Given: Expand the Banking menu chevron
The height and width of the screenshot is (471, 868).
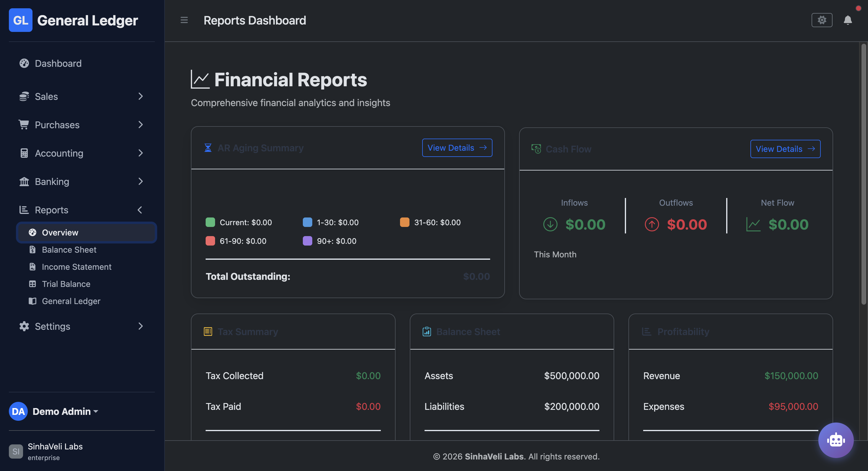Looking at the screenshot, I should (x=141, y=181).
